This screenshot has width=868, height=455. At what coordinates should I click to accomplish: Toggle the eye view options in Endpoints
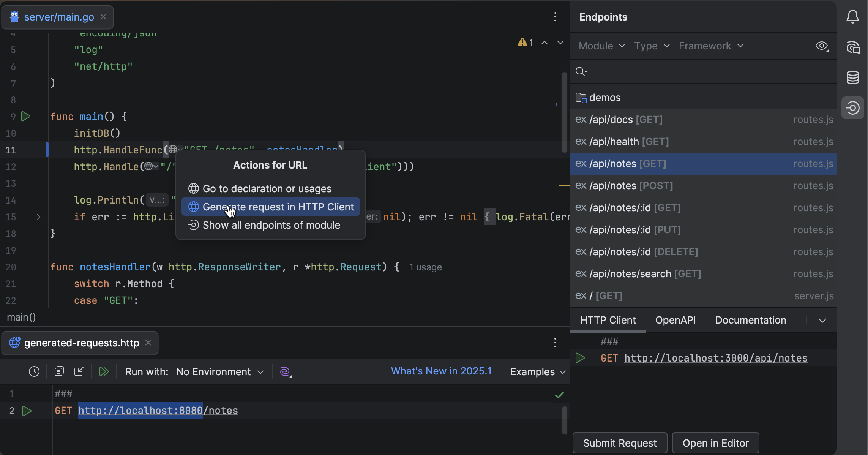coord(822,46)
